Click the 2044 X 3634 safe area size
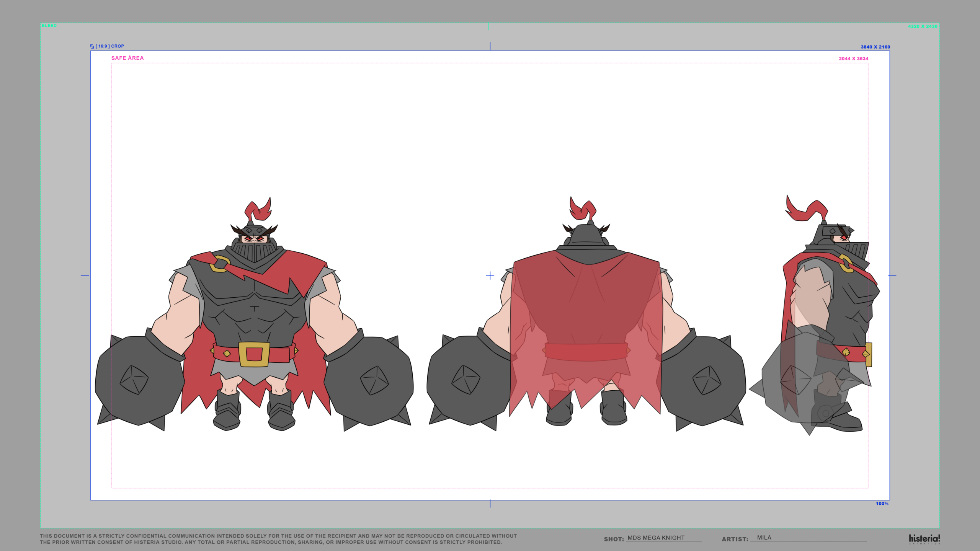The width and height of the screenshot is (980, 551). pyautogui.click(x=853, y=59)
